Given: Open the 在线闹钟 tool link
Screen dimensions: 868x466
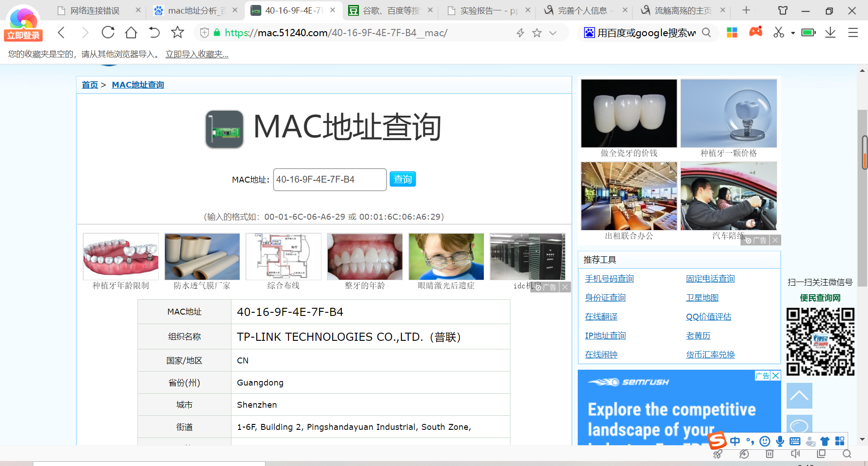Looking at the screenshot, I should click(601, 354).
